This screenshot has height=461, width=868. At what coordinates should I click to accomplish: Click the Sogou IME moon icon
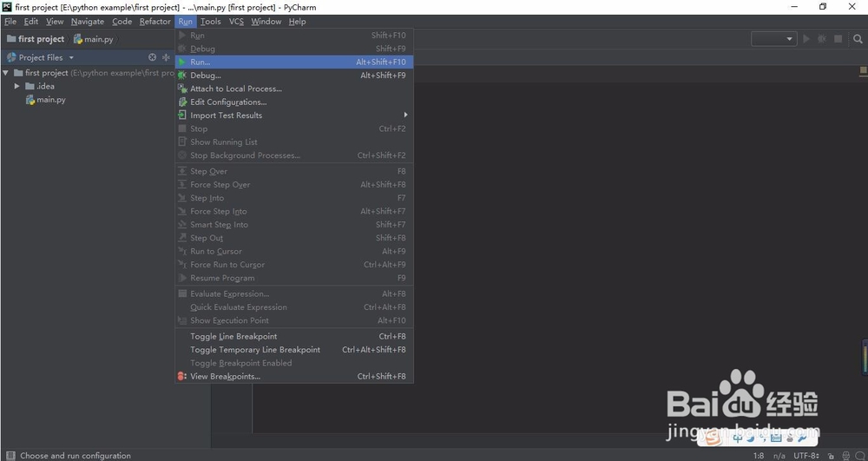[x=750, y=438]
